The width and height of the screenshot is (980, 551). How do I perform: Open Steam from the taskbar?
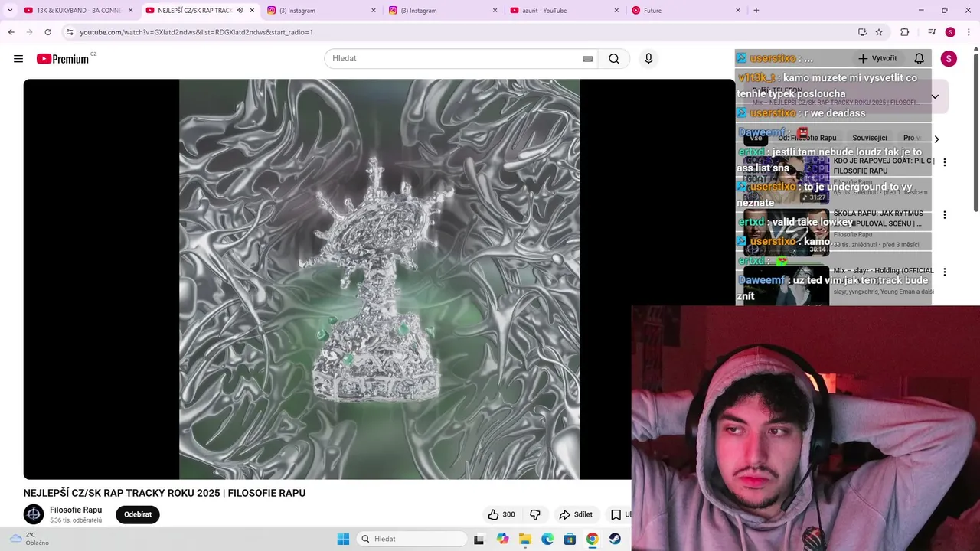pos(615,539)
